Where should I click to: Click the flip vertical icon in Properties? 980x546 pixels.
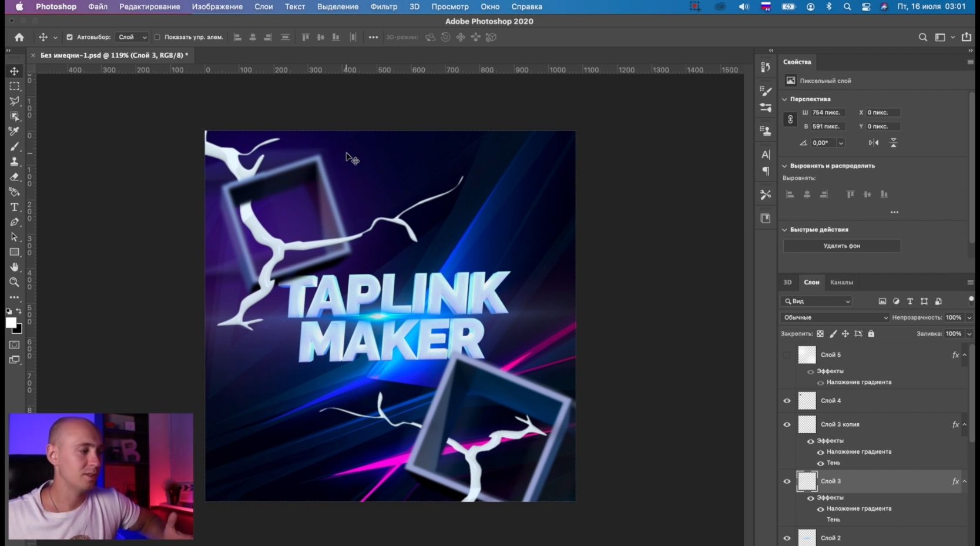893,143
